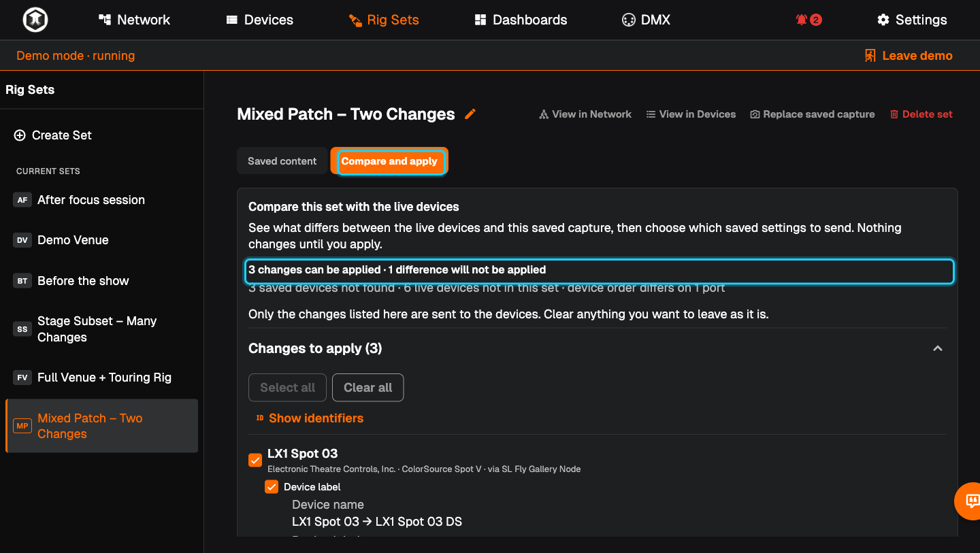The image size is (980, 553).
Task: Click the Select all button
Action: coord(288,388)
